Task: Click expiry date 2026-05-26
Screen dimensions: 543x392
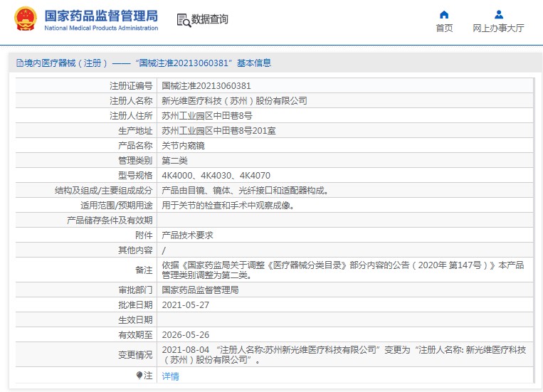Action: click(186, 334)
